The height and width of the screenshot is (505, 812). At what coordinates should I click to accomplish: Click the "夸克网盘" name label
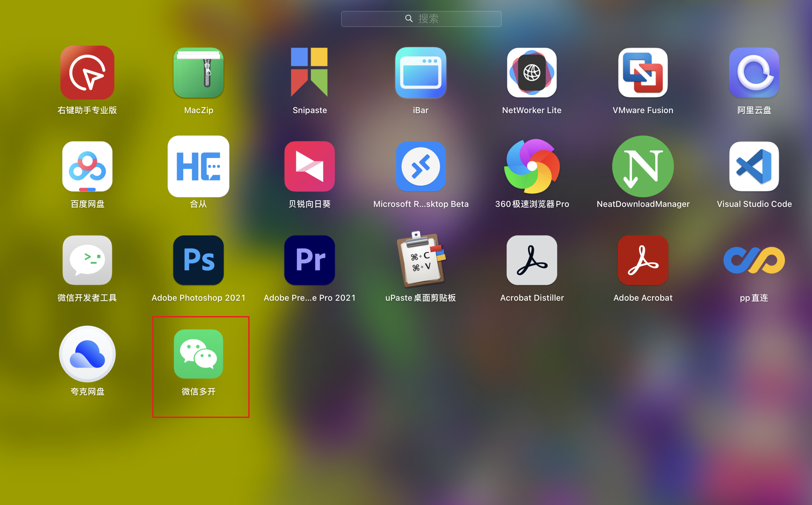pos(87,392)
